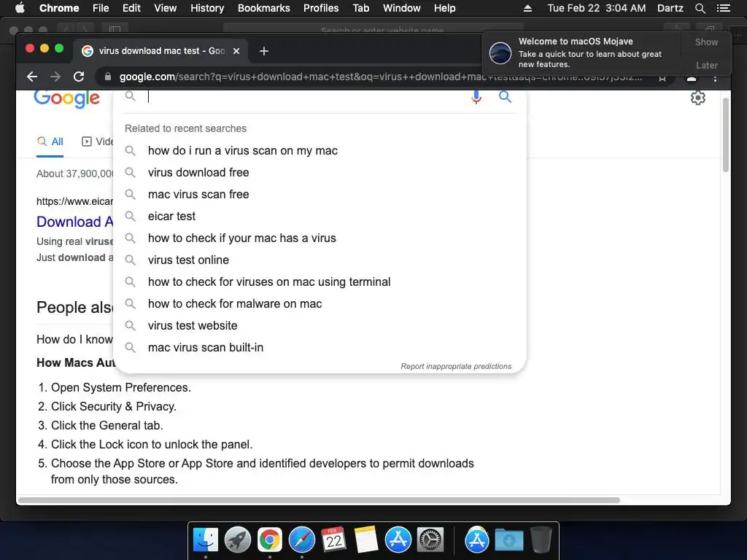Reload the current page

[x=79, y=77]
